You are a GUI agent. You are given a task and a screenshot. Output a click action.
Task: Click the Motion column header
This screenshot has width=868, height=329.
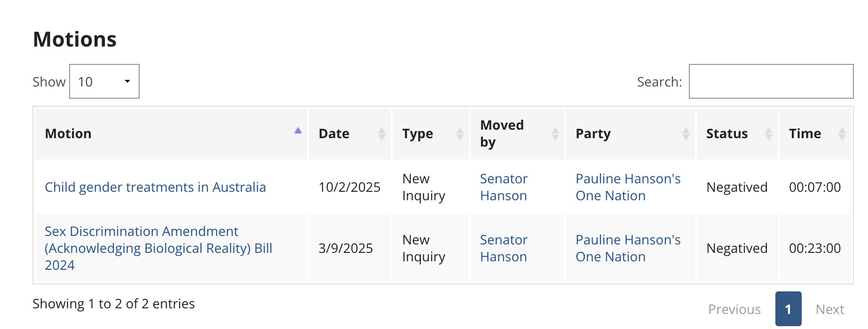(x=68, y=134)
